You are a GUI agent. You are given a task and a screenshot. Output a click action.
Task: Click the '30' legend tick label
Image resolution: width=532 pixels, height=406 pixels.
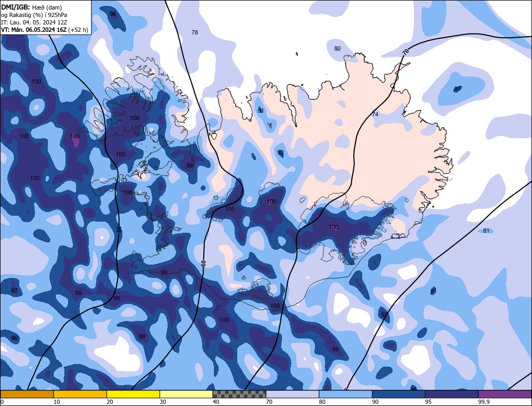[x=163, y=402]
